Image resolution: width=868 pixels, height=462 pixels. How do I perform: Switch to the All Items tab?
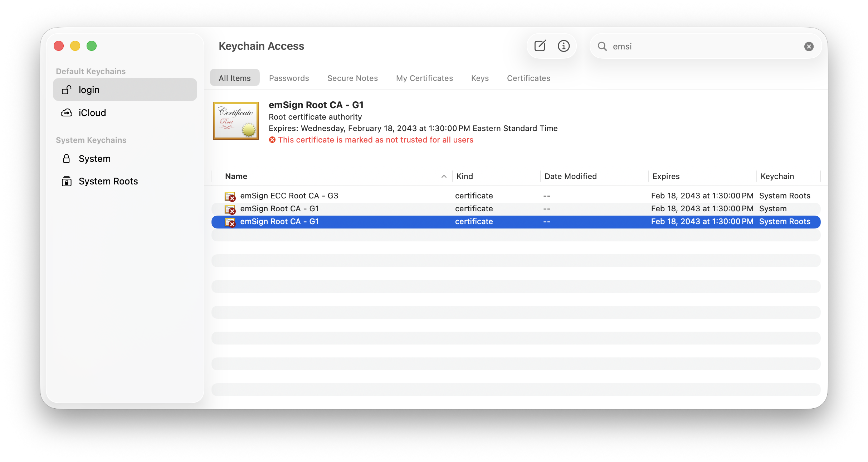[x=235, y=78]
